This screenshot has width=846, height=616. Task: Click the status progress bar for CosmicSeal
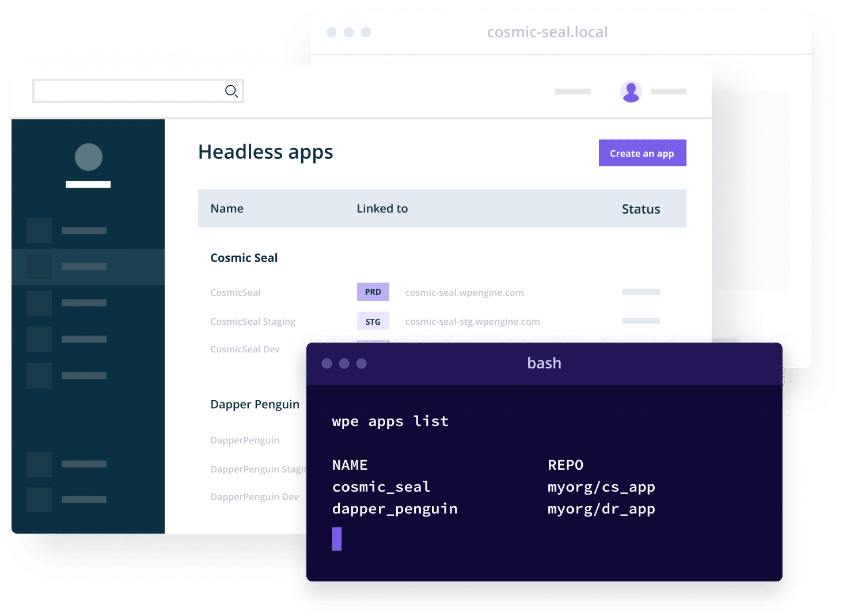640,292
